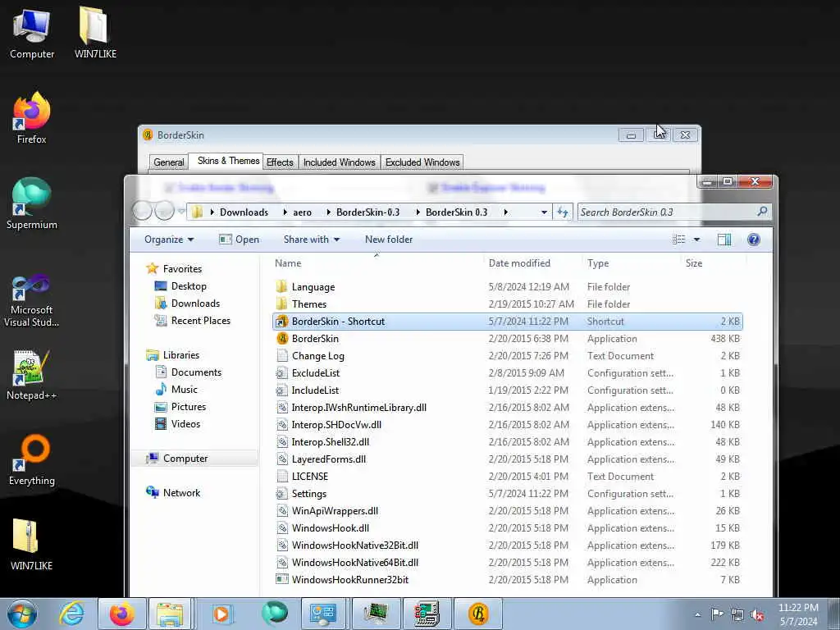Image resolution: width=840 pixels, height=630 pixels.
Task: Select the WIN7LIKE folder next to Computer
Action: click(x=95, y=33)
